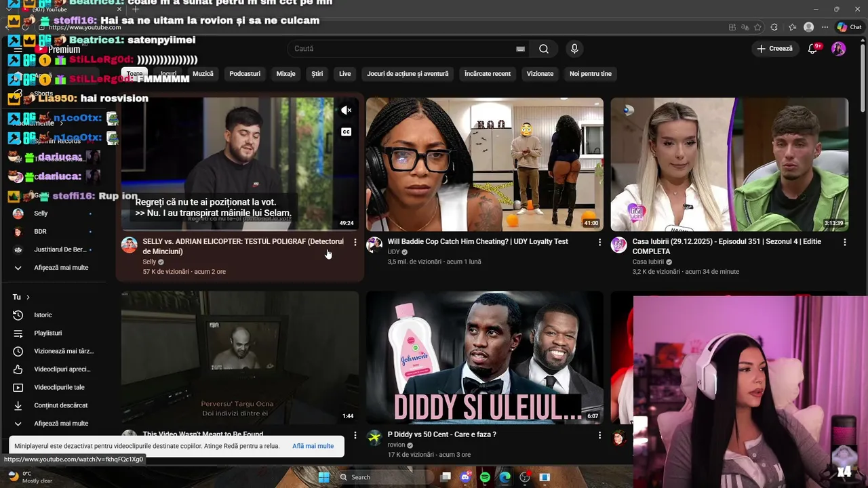Open rovion channel avatar
Viewport: 868px width, 488px height.
pos(374,438)
